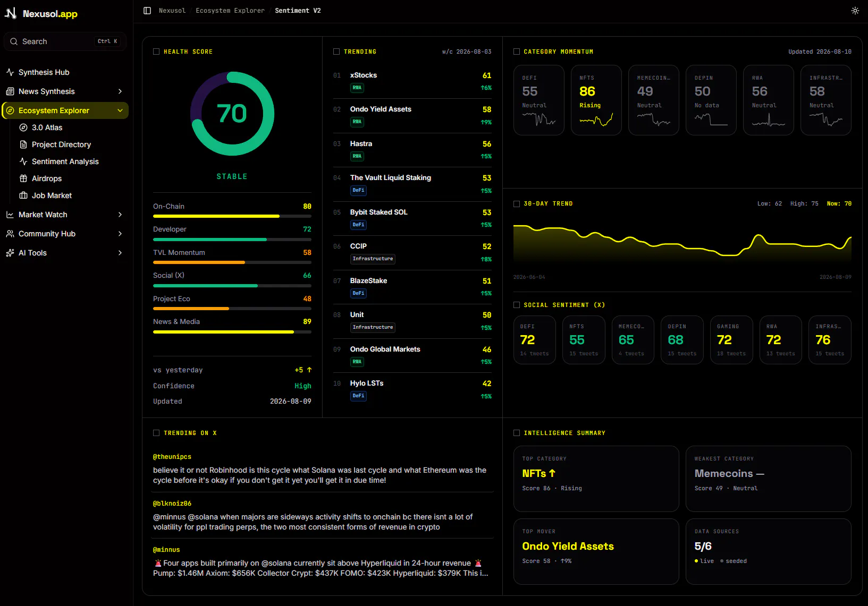Open the @theunipcs handle

click(x=172, y=457)
